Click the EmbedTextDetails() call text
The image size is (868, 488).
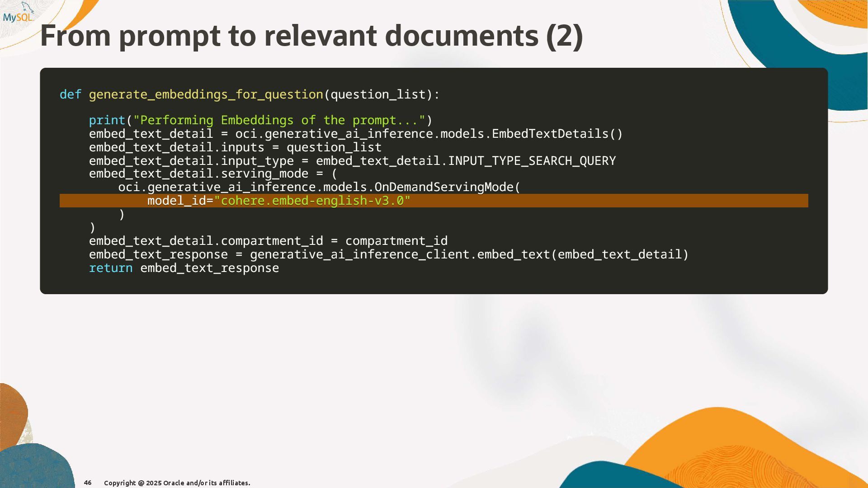pyautogui.click(x=557, y=134)
